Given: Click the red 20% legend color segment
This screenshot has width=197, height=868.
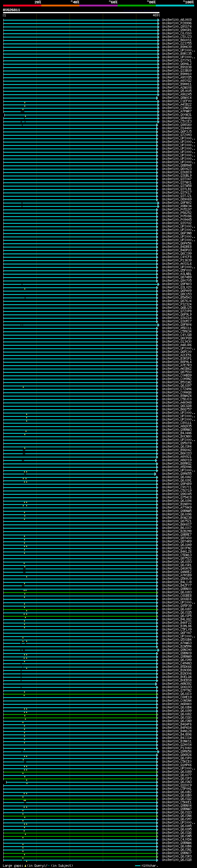Looking at the screenshot, I should coord(22,6).
